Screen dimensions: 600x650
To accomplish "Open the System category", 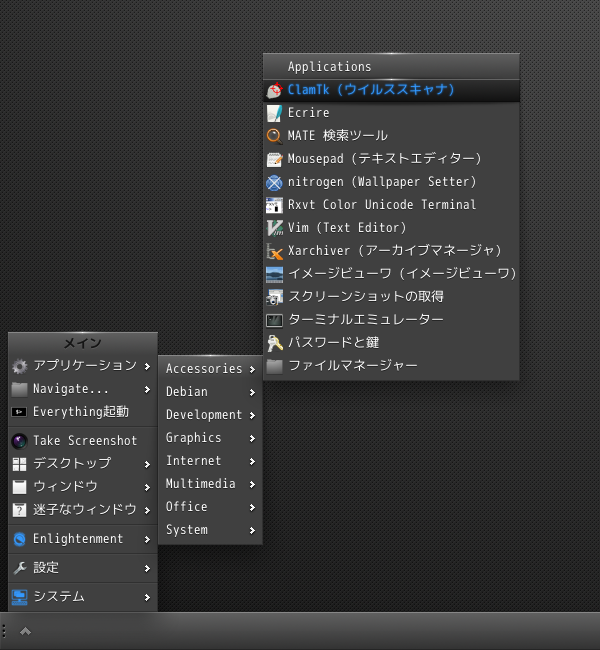I will point(210,530).
